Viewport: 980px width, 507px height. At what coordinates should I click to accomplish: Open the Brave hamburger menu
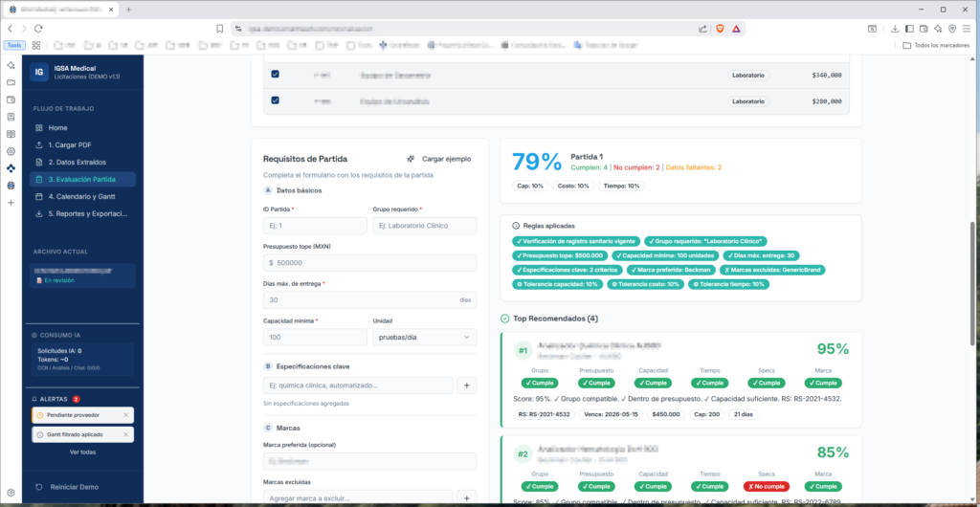[x=967, y=29]
